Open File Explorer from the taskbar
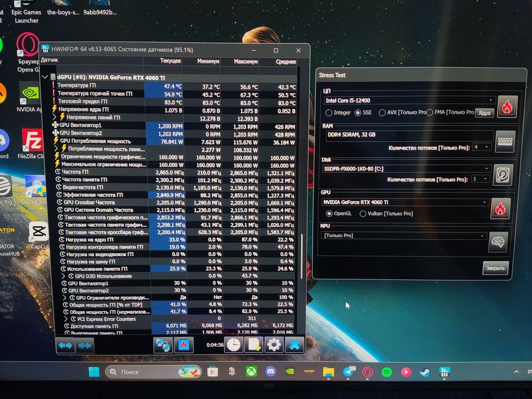The width and height of the screenshot is (532, 399). (328, 372)
